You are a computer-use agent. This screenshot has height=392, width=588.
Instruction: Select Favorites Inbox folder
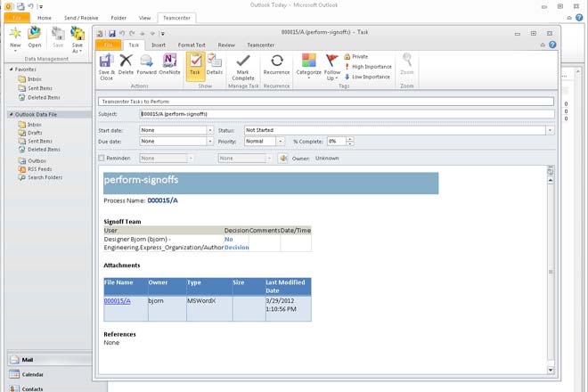pos(30,78)
